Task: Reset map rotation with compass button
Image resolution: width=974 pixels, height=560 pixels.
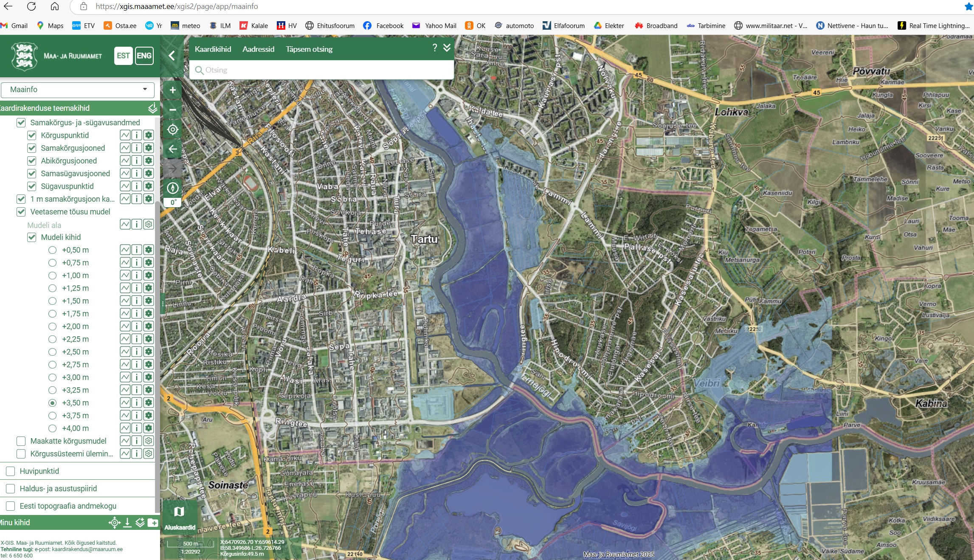Action: pyautogui.click(x=172, y=188)
